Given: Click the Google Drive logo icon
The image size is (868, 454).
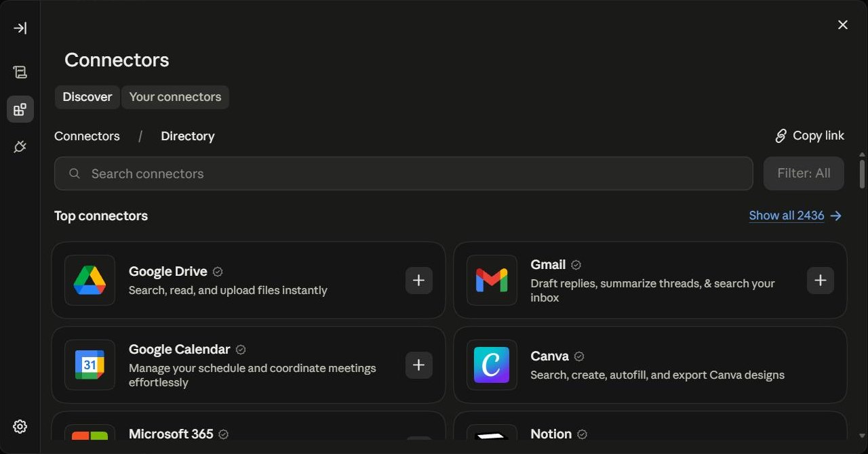Looking at the screenshot, I should coord(90,280).
